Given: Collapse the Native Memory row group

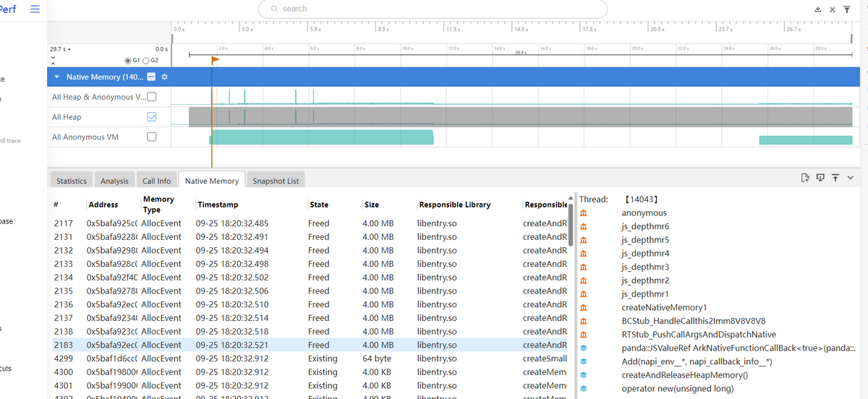Looking at the screenshot, I should 57,77.
